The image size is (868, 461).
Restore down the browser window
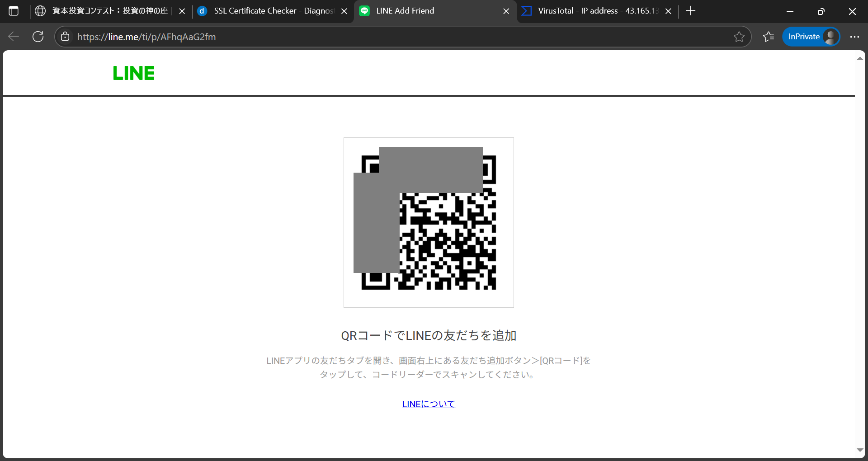821,11
